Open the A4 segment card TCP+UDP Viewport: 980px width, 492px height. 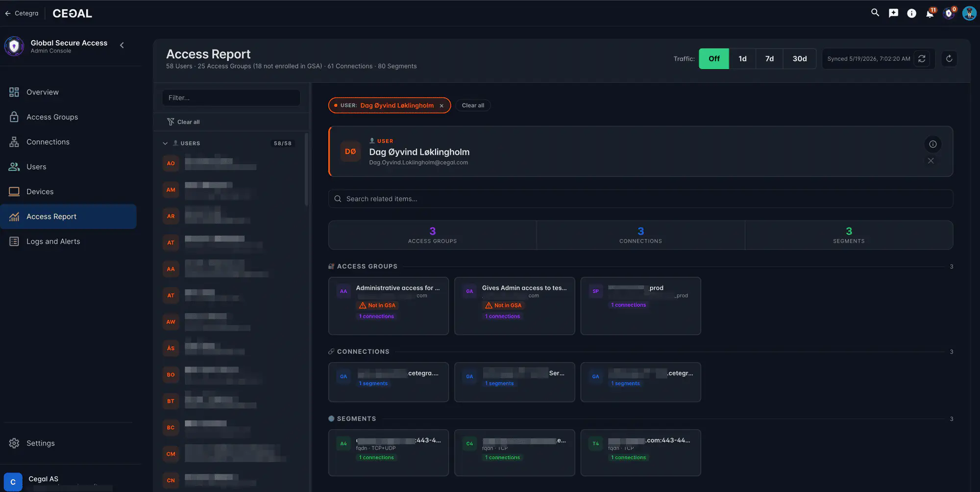coord(389,453)
